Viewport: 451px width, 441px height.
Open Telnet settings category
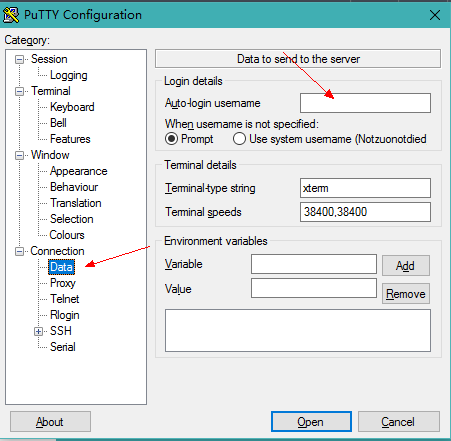coord(64,299)
